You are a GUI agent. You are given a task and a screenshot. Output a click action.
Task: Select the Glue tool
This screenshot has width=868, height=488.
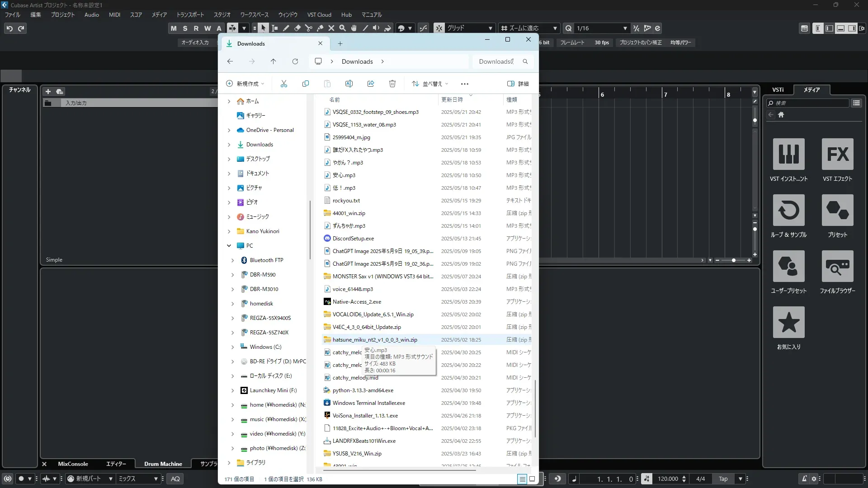(320, 28)
